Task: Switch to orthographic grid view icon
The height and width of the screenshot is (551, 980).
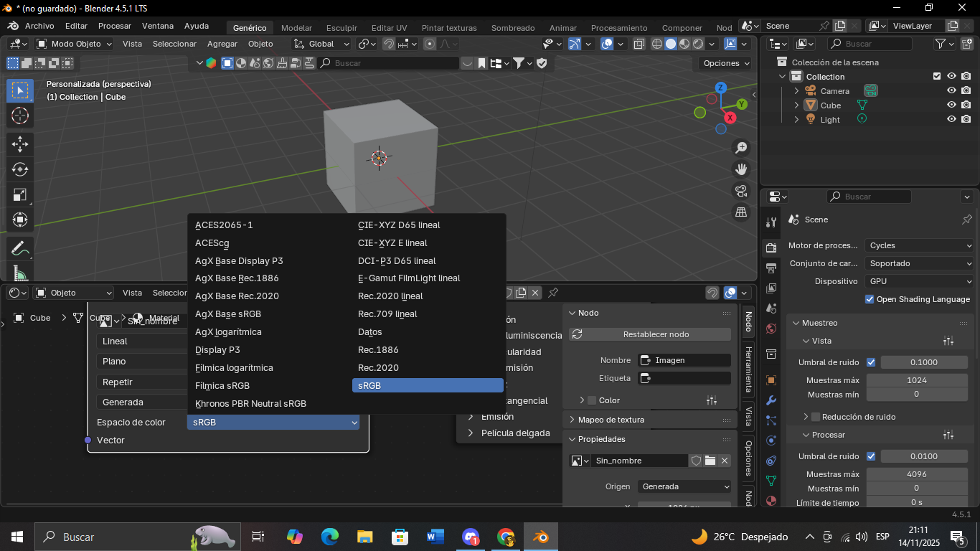Action: pyautogui.click(x=741, y=212)
